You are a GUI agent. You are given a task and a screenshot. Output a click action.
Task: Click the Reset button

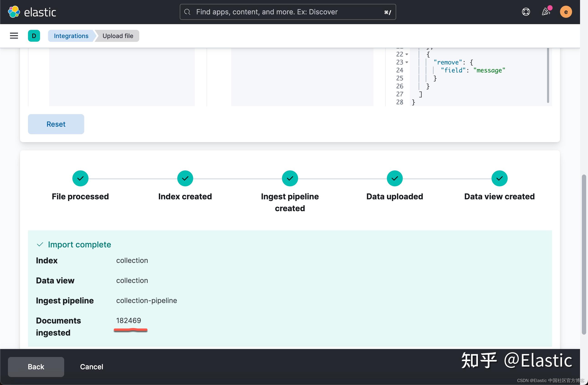click(x=56, y=124)
